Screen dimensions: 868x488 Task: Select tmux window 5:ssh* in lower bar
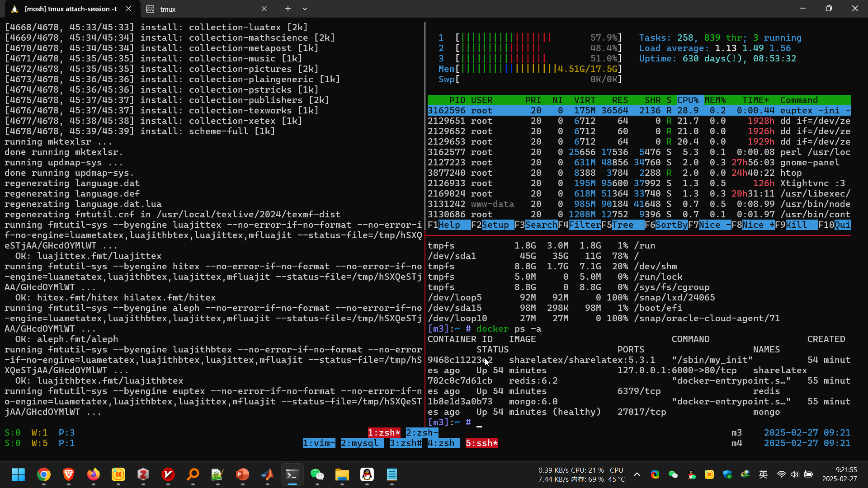(481, 443)
